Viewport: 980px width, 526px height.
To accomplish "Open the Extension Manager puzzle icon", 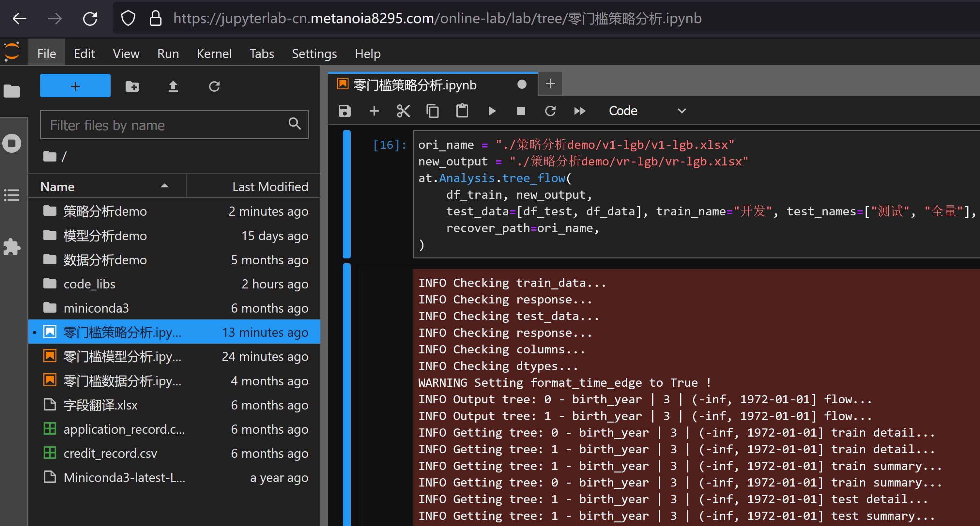I will [x=12, y=247].
